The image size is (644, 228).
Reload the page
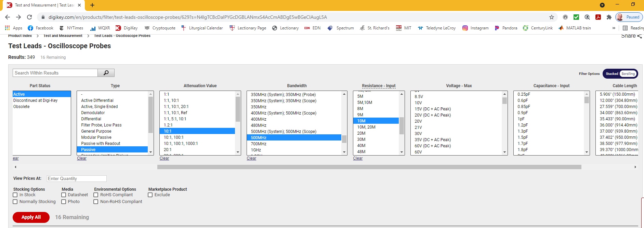coord(29,17)
